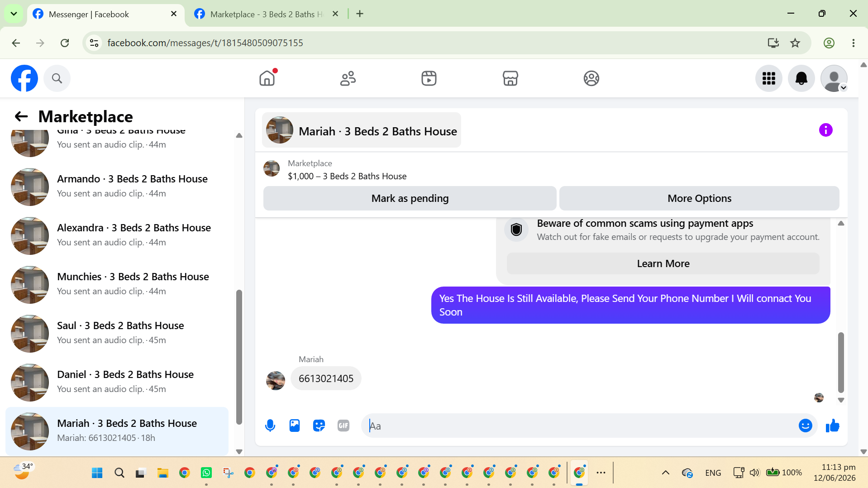The image size is (868, 488).
Task: Open the emoji picker in message box
Action: [x=806, y=426]
